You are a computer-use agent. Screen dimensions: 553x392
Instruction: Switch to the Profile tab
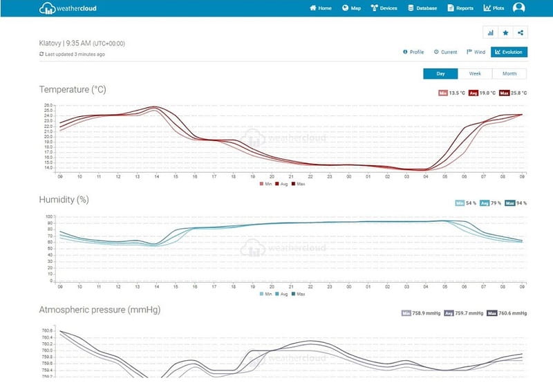[413, 52]
